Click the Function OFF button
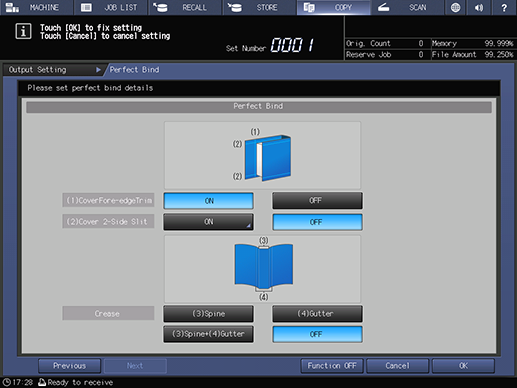Screen dimensions: 517x388 coord(332,366)
